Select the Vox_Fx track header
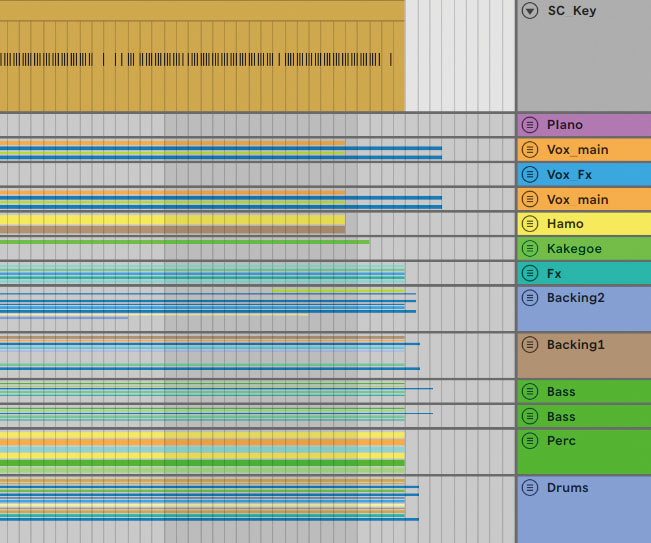Screen dimensions: 651x543 [x=584, y=174]
